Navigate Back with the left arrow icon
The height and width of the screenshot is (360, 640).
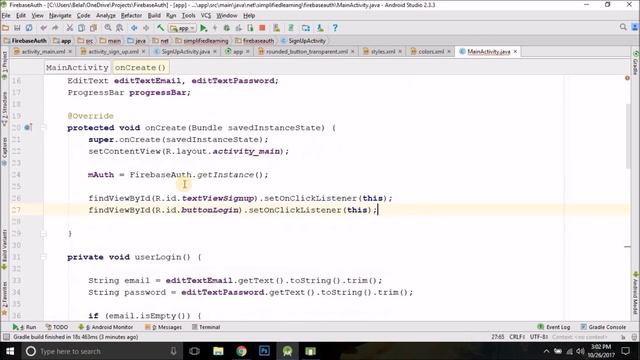click(134, 28)
